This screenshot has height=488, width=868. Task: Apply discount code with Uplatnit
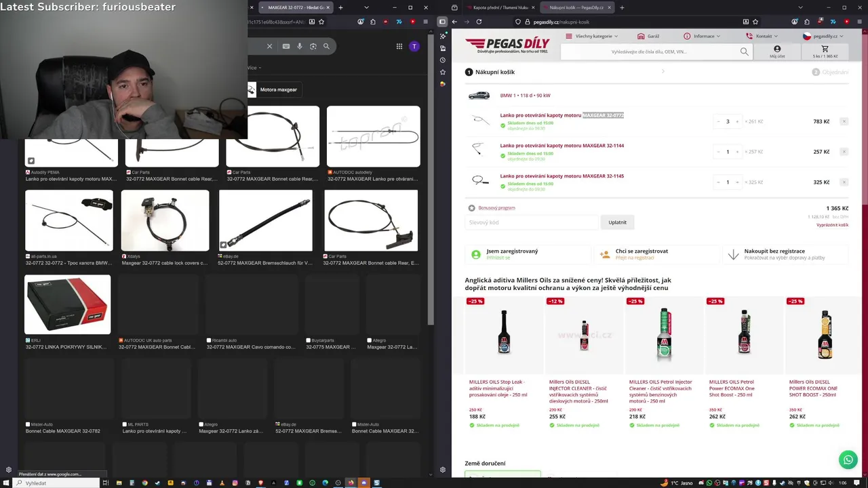coord(617,222)
